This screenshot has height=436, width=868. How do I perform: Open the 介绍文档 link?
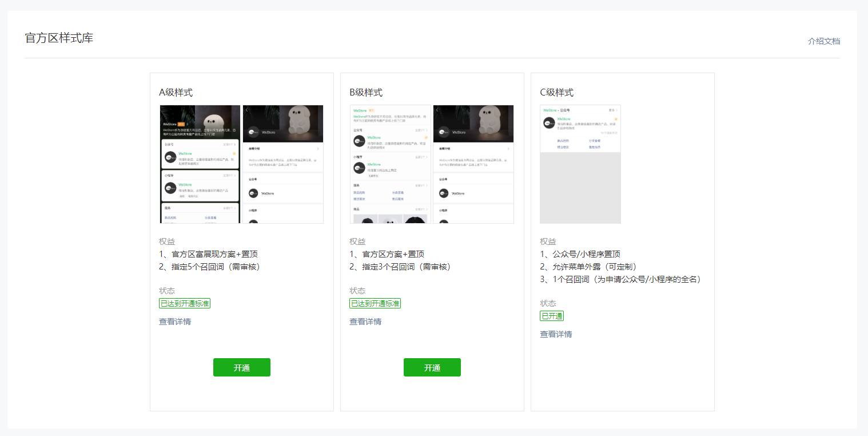pyautogui.click(x=824, y=41)
